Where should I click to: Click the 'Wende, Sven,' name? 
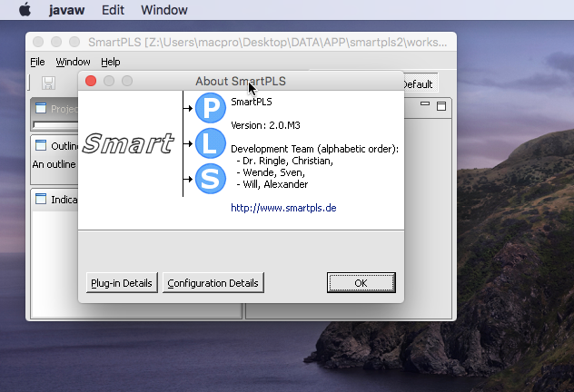[x=273, y=172]
